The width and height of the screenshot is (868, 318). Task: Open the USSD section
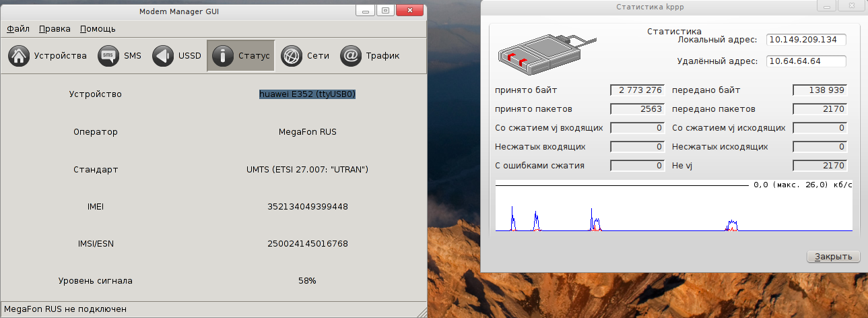(x=177, y=55)
